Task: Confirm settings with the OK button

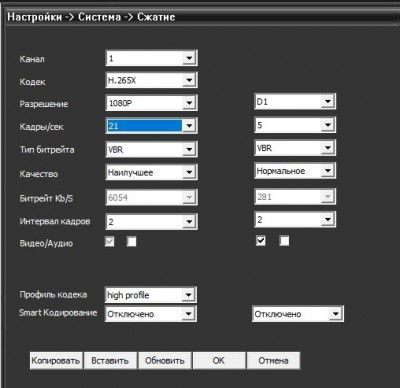Action: click(219, 360)
